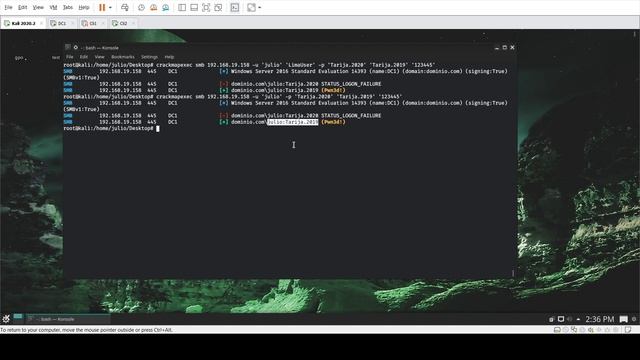Click the Take Snapshot clock icon
Image resolution: width=640 pixels, height=360 pixels.
141,7
